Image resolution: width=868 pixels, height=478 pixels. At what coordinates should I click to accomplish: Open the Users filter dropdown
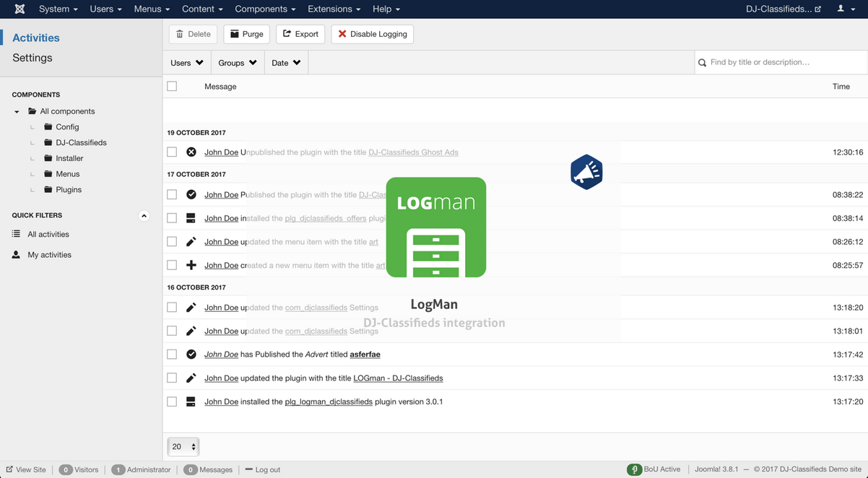tap(187, 63)
